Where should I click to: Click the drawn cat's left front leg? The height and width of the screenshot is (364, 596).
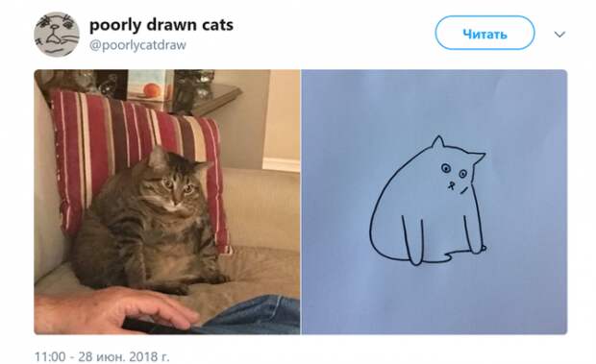[413, 240]
